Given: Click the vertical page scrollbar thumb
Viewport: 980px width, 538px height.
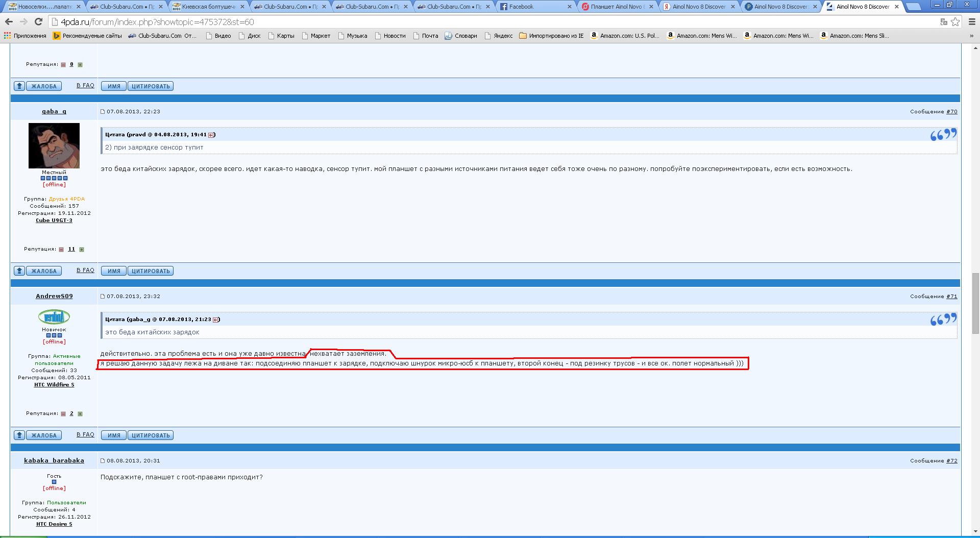Looking at the screenshot, I should [x=975, y=304].
